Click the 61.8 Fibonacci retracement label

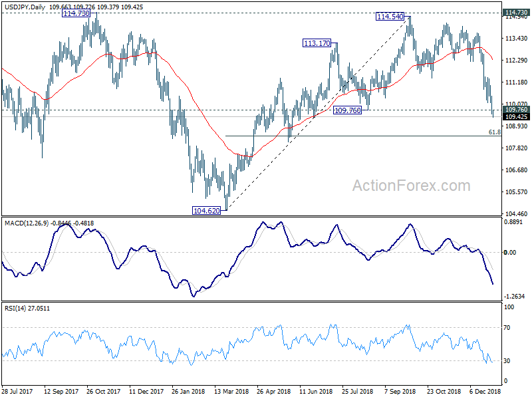pos(495,132)
